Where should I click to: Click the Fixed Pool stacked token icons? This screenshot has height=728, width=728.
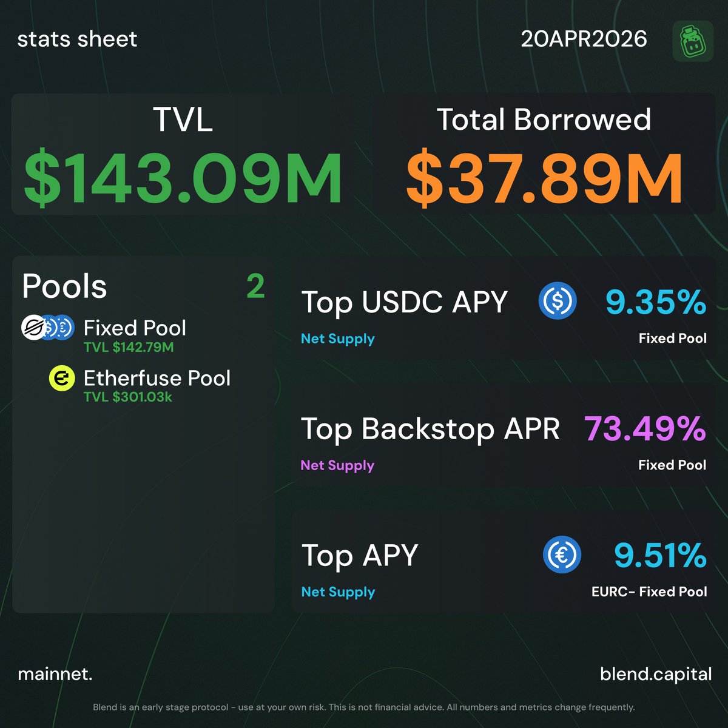pyautogui.click(x=48, y=328)
